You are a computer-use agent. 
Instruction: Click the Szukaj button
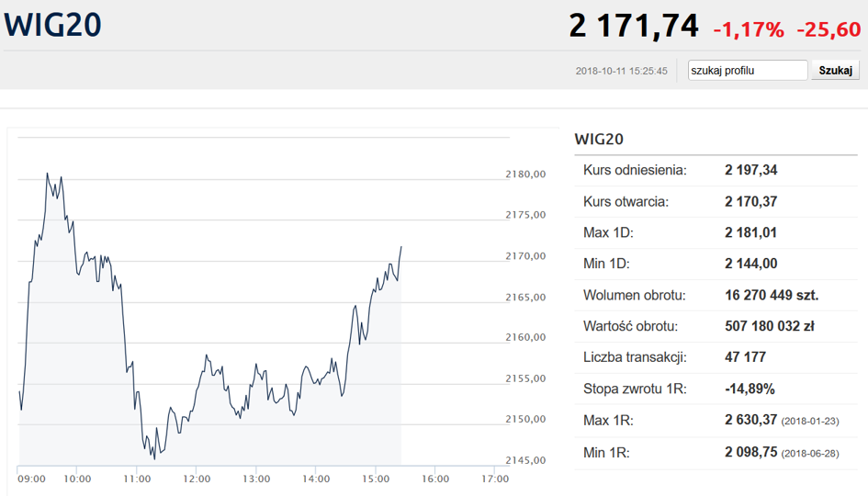point(835,71)
